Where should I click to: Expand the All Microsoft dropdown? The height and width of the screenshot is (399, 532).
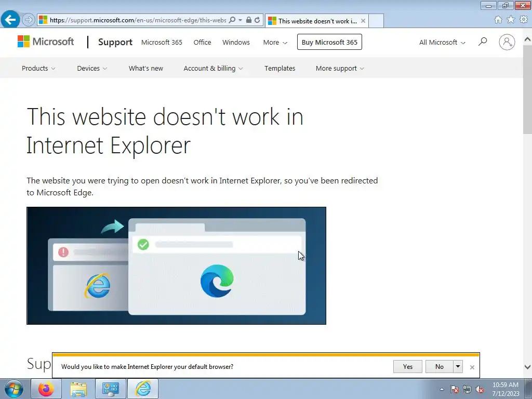click(x=442, y=43)
